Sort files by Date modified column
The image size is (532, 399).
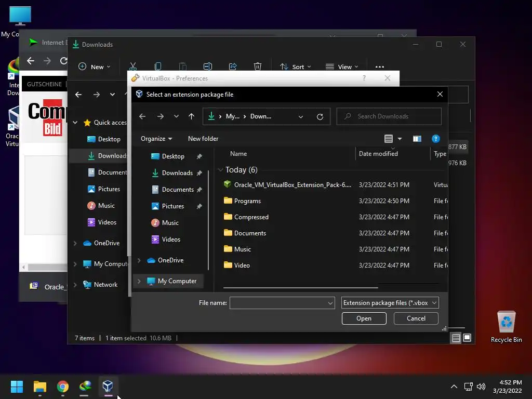(x=378, y=154)
